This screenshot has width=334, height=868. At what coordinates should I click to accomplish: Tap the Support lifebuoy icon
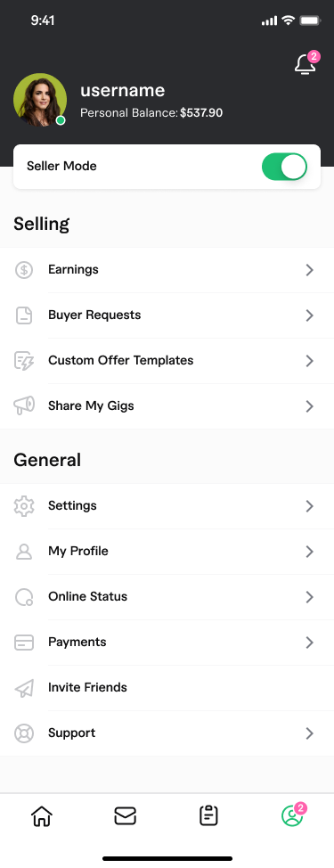pyautogui.click(x=24, y=733)
